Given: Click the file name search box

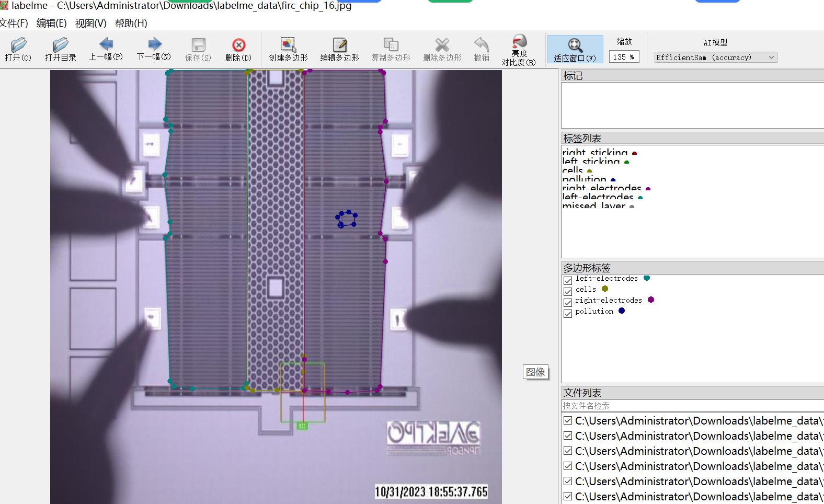Looking at the screenshot, I should [x=690, y=406].
